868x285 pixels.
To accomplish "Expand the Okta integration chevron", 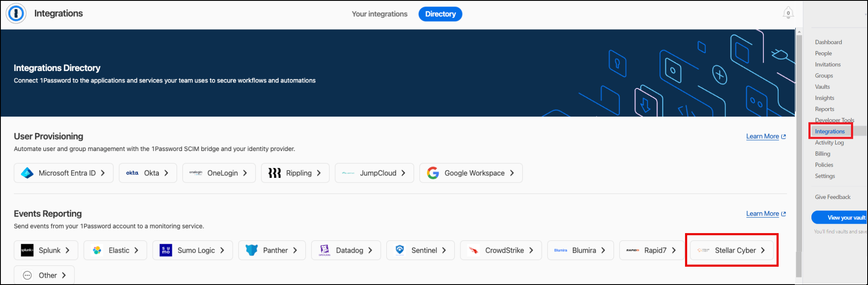I will (166, 173).
